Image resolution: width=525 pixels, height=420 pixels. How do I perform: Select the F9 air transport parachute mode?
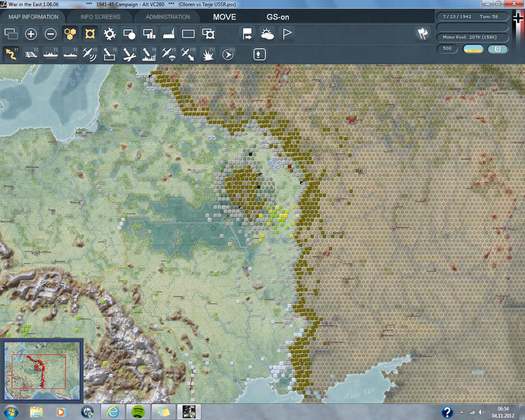[x=169, y=54]
